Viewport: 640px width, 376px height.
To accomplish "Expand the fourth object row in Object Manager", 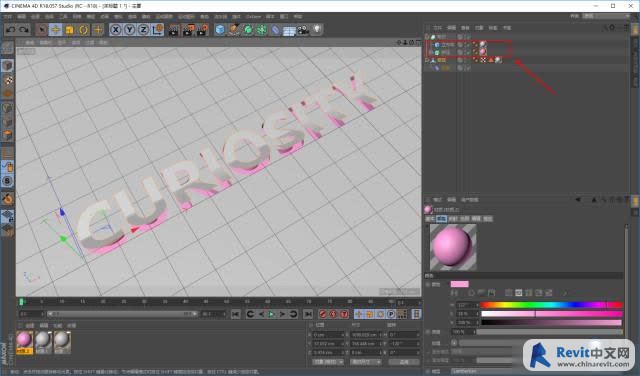I will click(427, 60).
